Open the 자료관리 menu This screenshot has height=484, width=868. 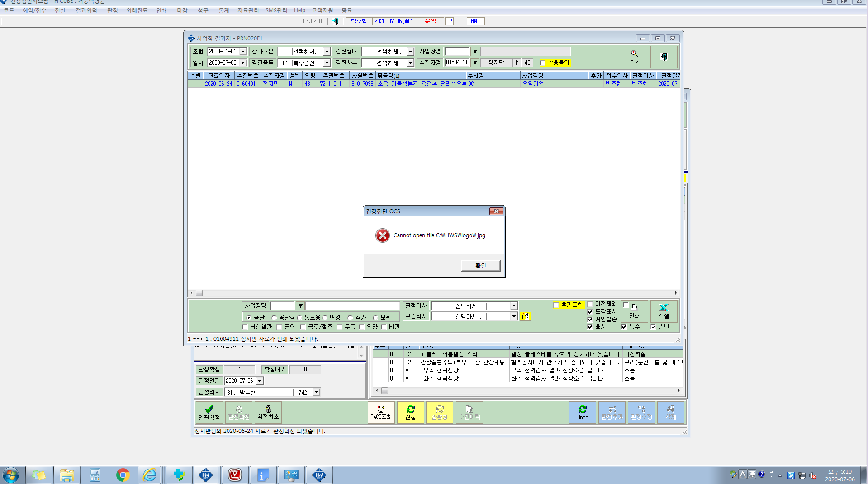click(x=248, y=10)
